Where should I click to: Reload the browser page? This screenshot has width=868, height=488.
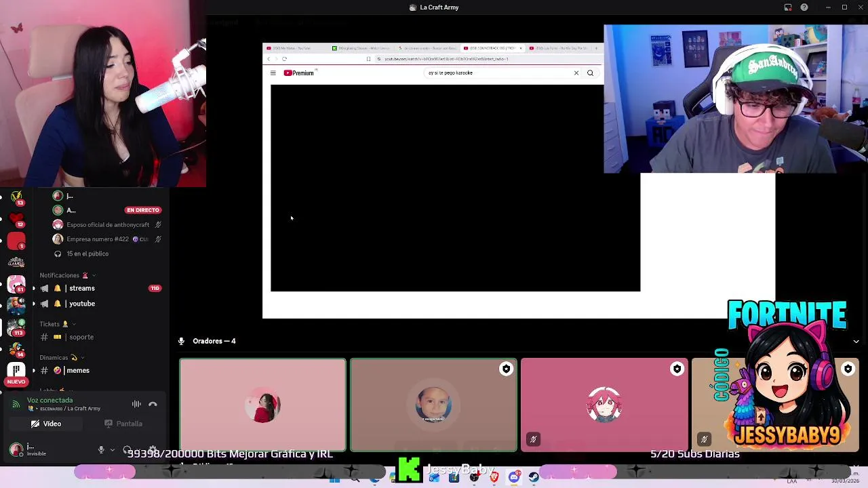(284, 59)
